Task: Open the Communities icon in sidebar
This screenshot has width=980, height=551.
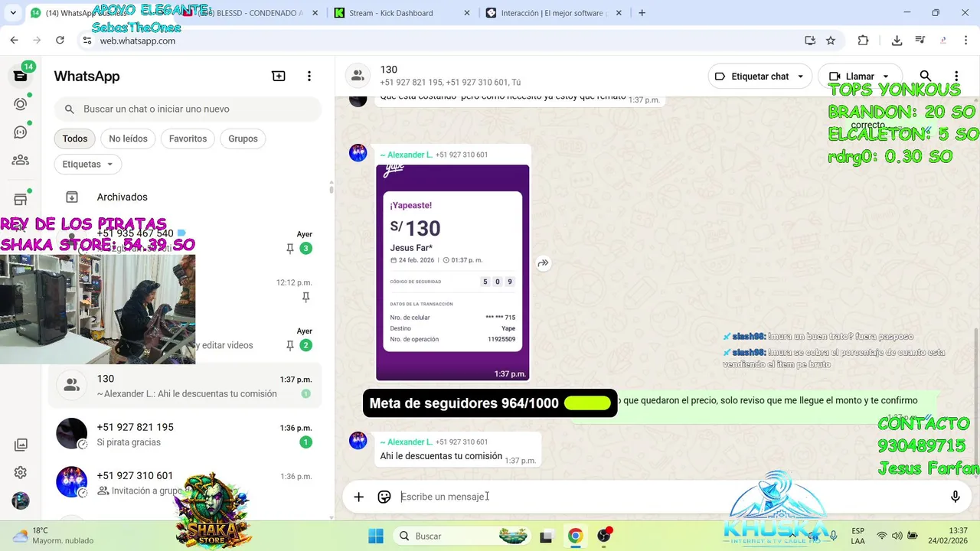Action: [21, 161]
